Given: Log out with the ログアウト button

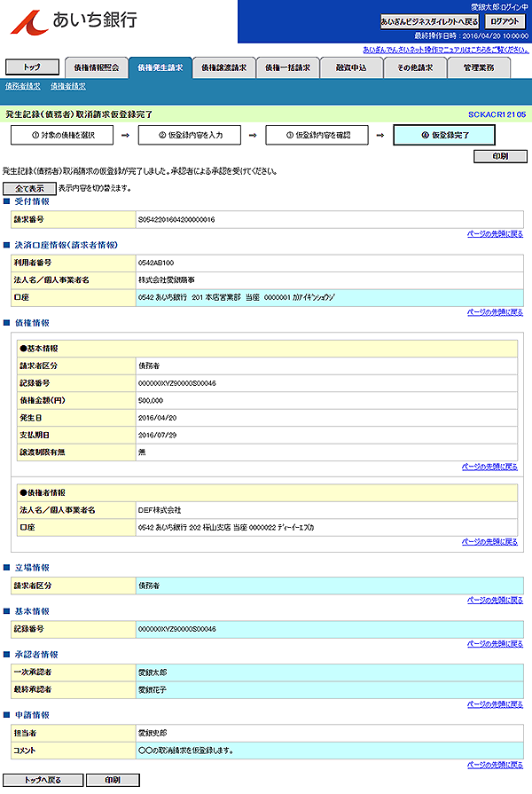Looking at the screenshot, I should coord(505,22).
